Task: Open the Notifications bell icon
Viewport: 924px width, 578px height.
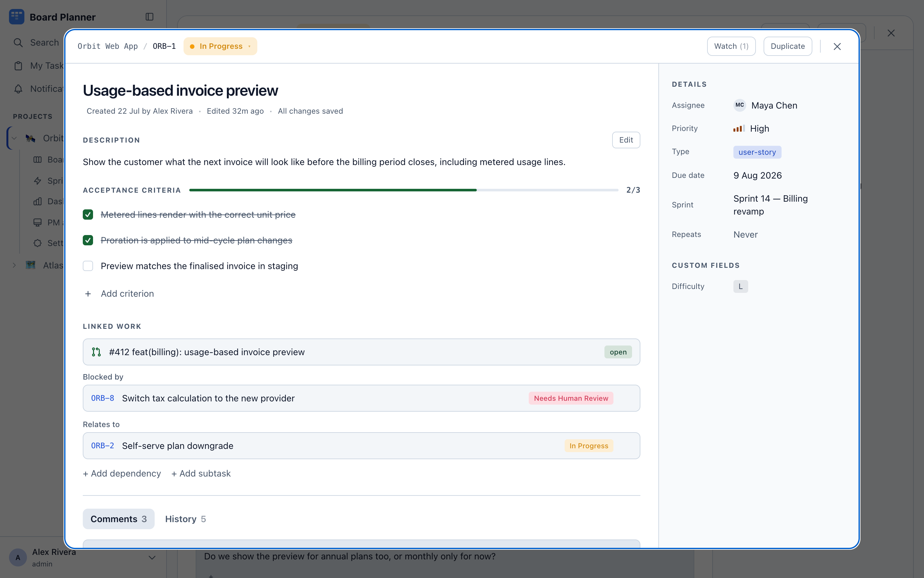Action: (x=18, y=89)
